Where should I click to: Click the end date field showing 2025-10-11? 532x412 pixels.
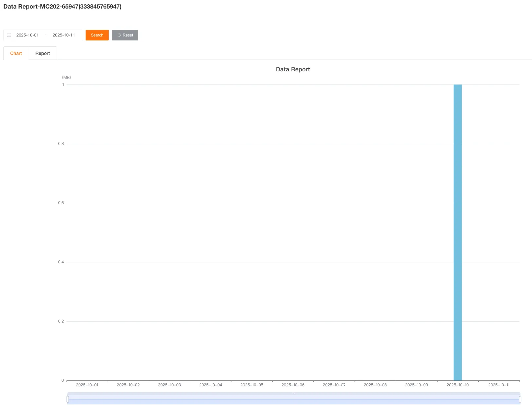[64, 35]
